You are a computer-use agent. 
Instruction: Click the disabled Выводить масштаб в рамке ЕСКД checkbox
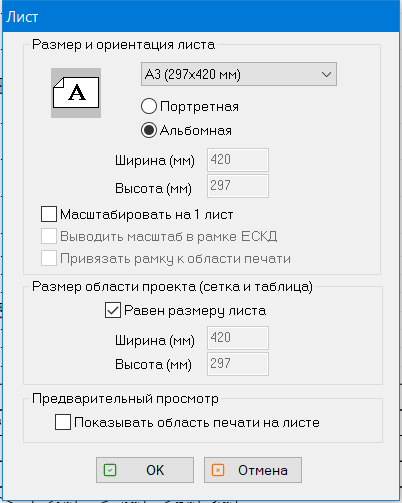(49, 236)
